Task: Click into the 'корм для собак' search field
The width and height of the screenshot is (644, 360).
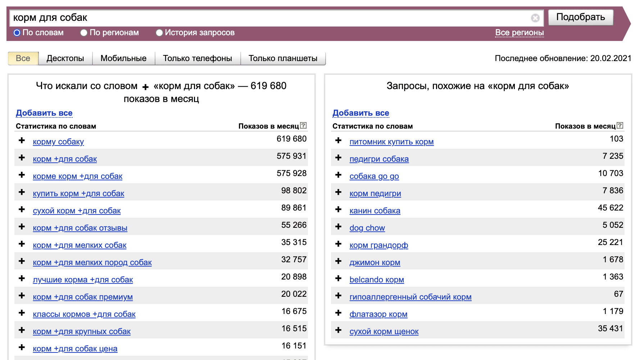Action: pyautogui.click(x=270, y=18)
